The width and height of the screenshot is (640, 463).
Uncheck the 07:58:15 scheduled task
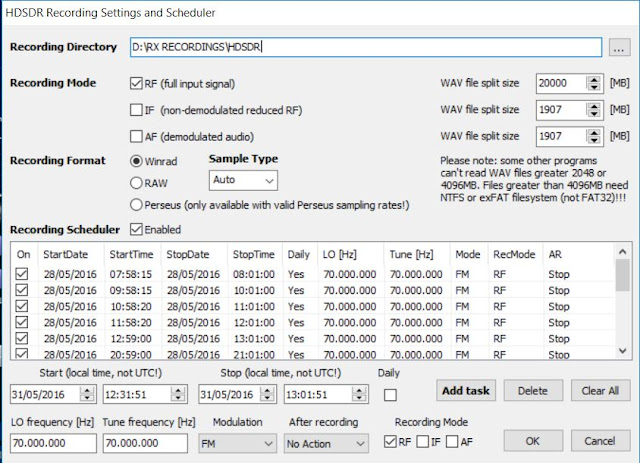pos(22,274)
